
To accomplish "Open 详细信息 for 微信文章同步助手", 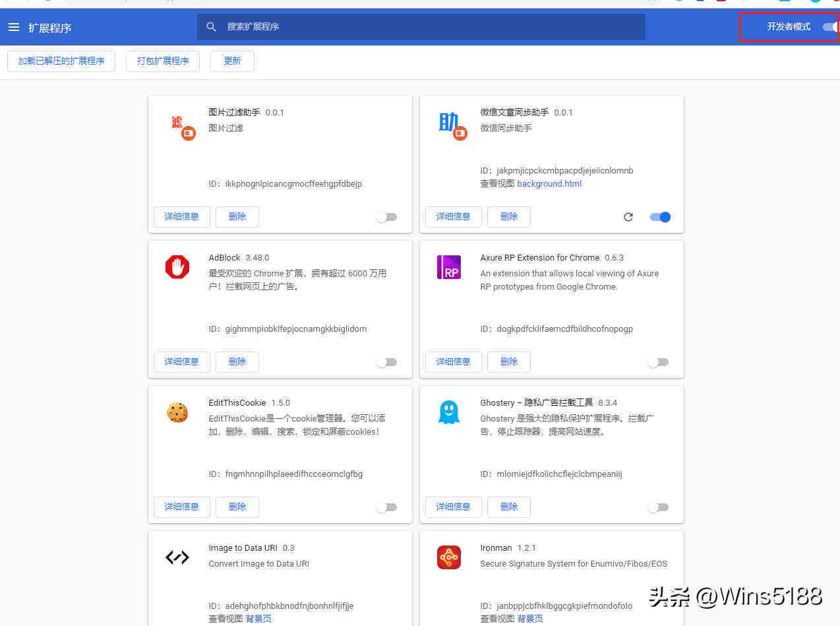I will (x=454, y=216).
